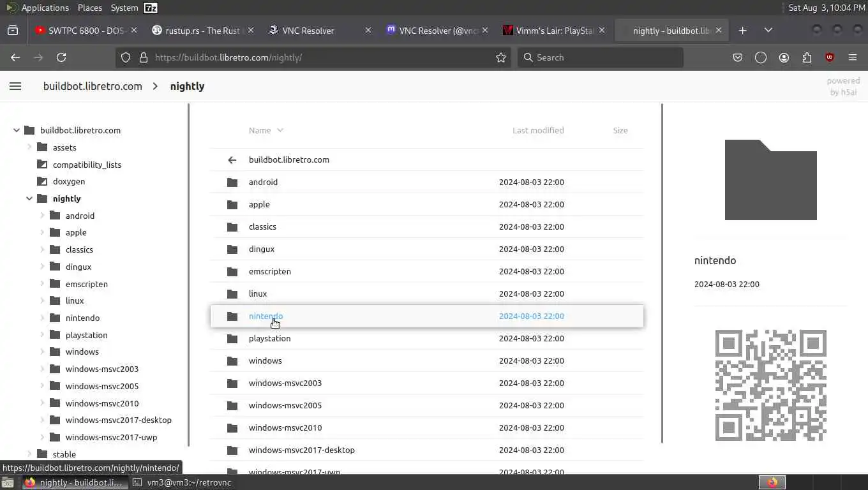Screen dimensions: 868x490
Task: Open the list all tabs chevron
Action: point(768,30)
